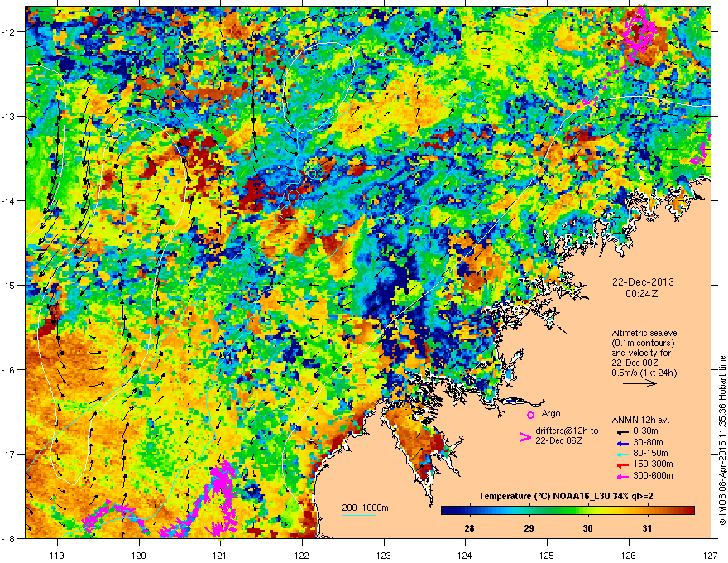Click the '150-300m' depth text label
This screenshot has width=728, height=563.
(653, 464)
